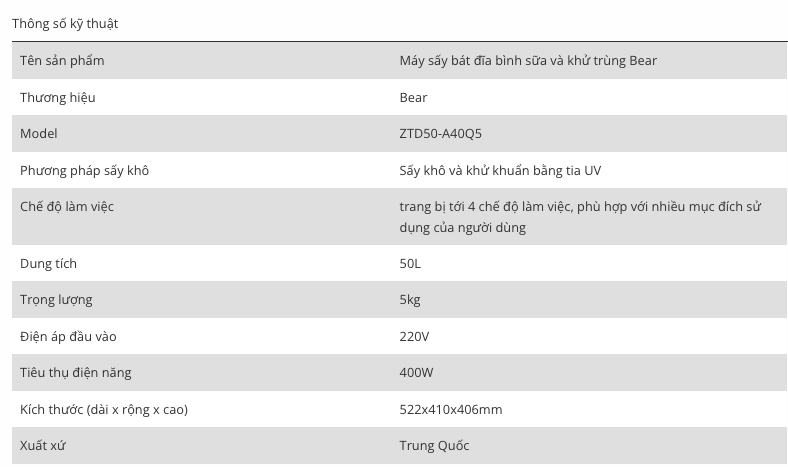
Task: Click the 'Chế độ làm việc' label
Action: click(x=67, y=206)
